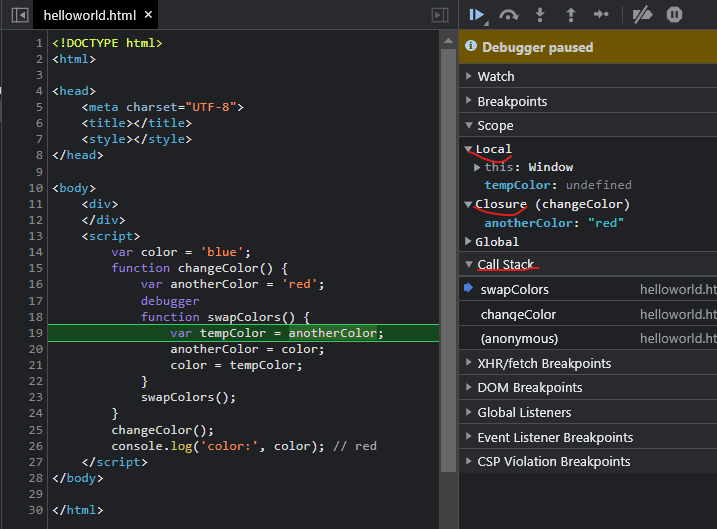Show the file navigator sidebar
This screenshot has width=717, height=529.
pyautogui.click(x=18, y=15)
